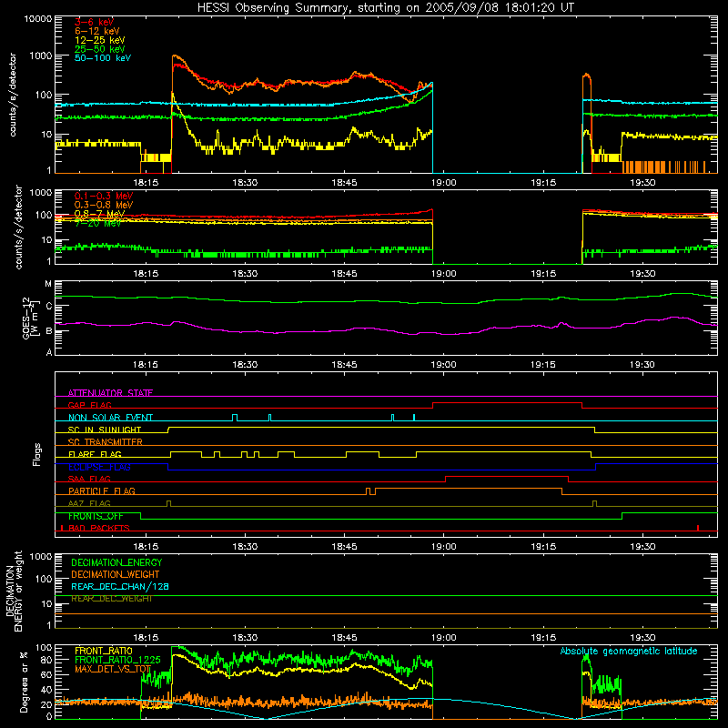Image resolution: width=728 pixels, height=728 pixels.
Task: Click the 80 tick label on Degrees axis
Action: coord(46,660)
